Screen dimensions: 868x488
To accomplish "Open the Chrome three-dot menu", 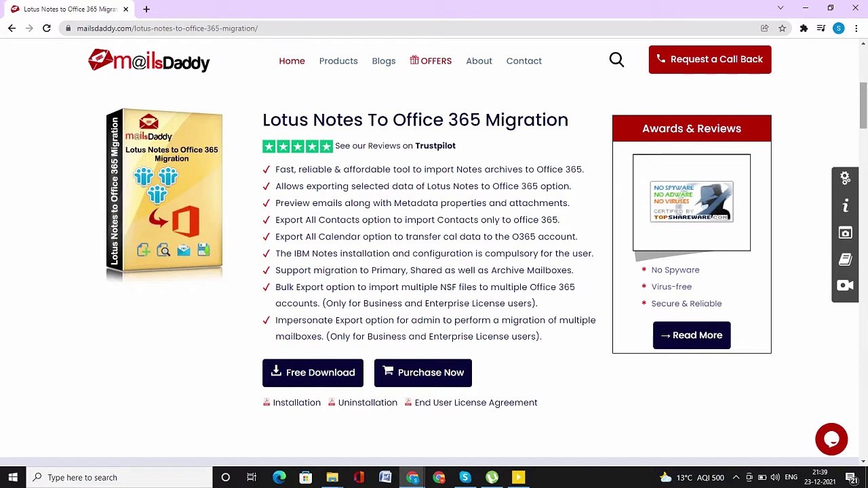I will [x=856, y=28].
